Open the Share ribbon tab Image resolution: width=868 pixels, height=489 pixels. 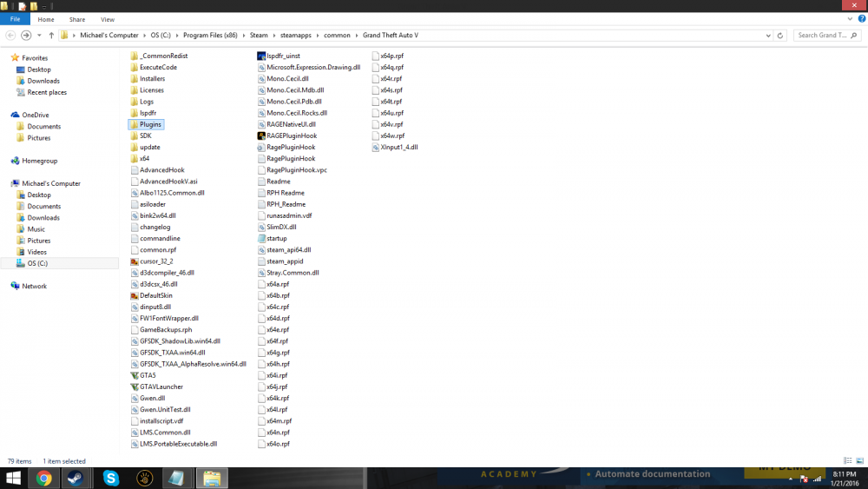point(77,19)
